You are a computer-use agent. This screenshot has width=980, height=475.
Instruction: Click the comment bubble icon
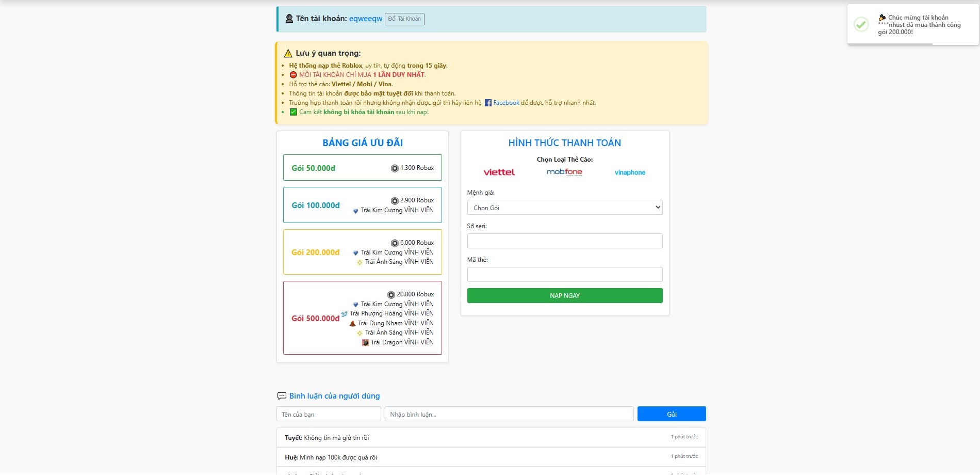[x=282, y=396]
